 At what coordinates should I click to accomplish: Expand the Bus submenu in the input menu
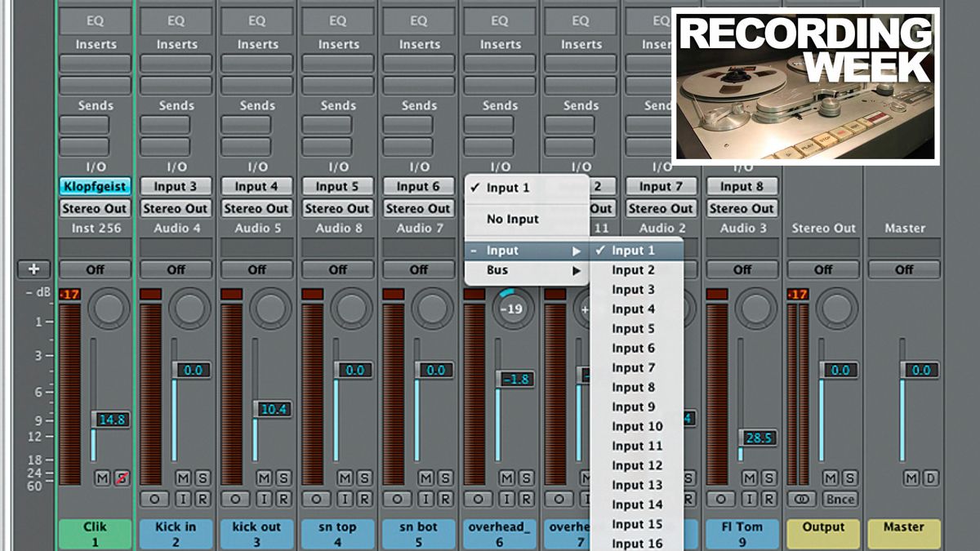pos(496,270)
